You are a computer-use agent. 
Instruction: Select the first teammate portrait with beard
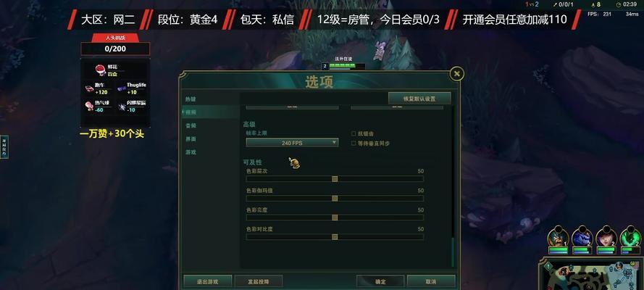click(x=559, y=236)
